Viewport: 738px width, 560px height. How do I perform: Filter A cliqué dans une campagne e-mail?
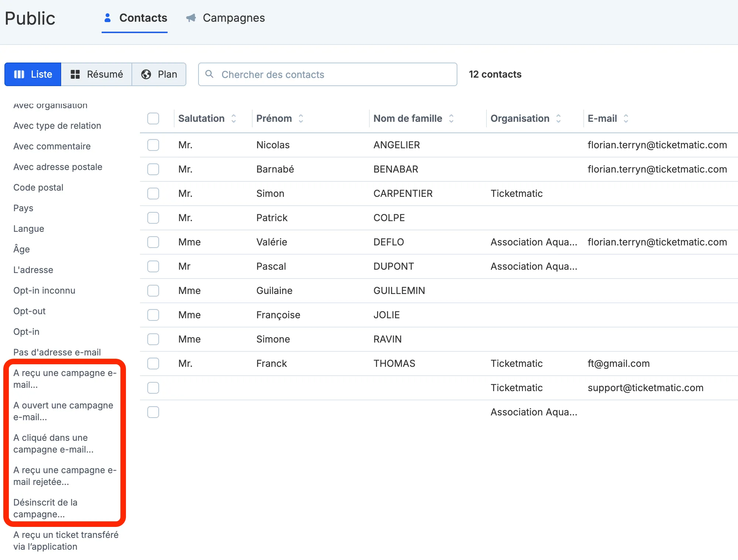pyautogui.click(x=53, y=444)
